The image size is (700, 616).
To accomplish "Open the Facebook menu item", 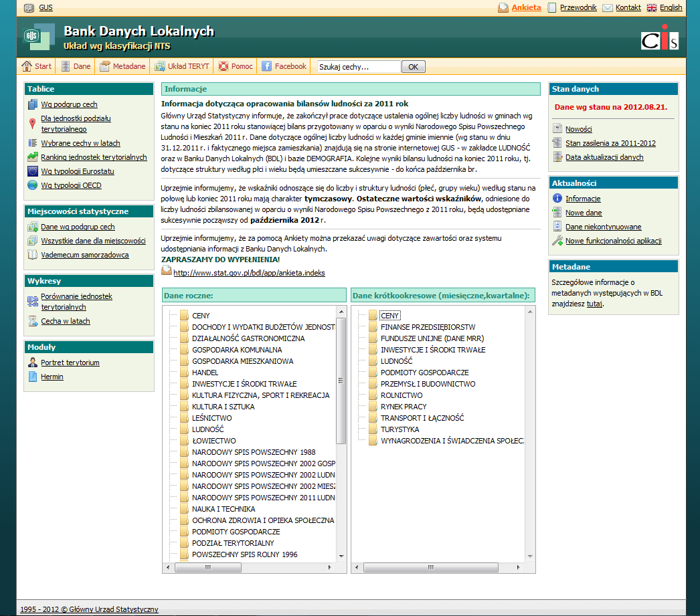I will 290,66.
